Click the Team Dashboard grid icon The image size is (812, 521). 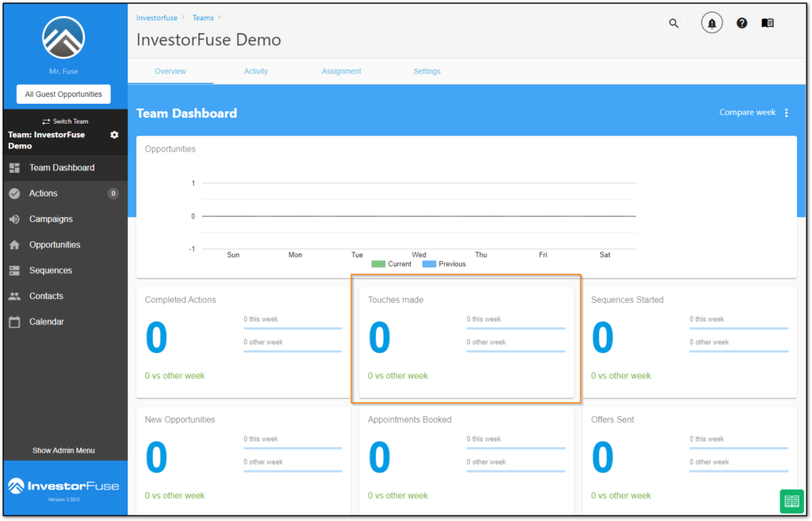coord(14,168)
